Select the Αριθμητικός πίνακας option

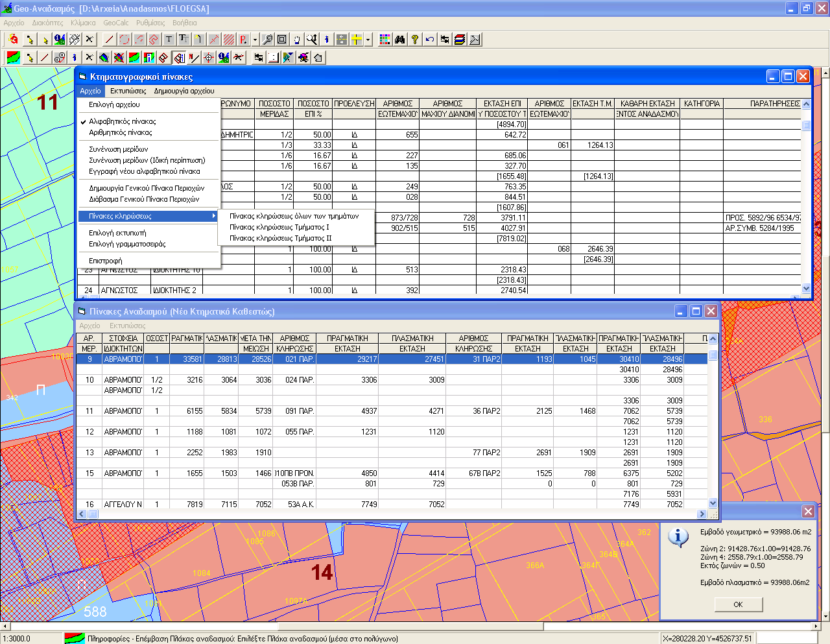[121, 132]
